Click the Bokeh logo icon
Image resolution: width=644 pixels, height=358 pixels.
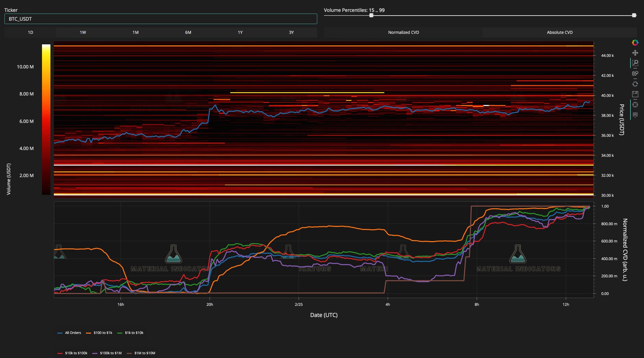click(635, 43)
